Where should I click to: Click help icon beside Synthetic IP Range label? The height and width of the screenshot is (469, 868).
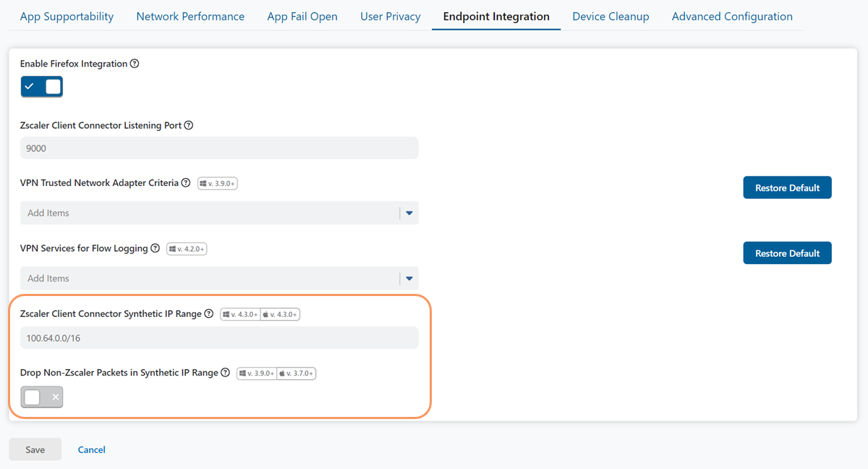pos(209,314)
